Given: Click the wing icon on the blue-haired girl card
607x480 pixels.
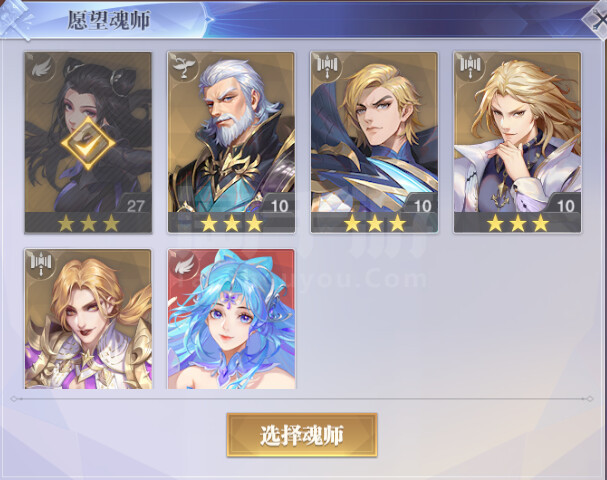Looking at the screenshot, I should click(183, 265).
